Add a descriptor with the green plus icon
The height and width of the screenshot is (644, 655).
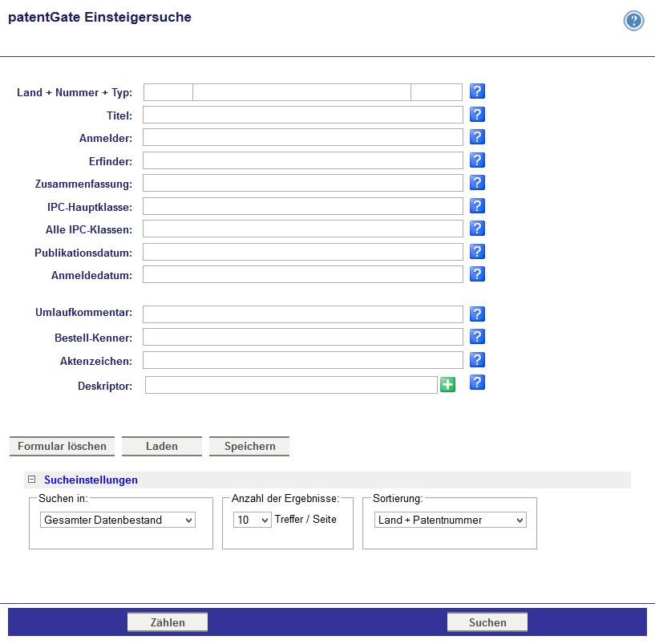448,385
